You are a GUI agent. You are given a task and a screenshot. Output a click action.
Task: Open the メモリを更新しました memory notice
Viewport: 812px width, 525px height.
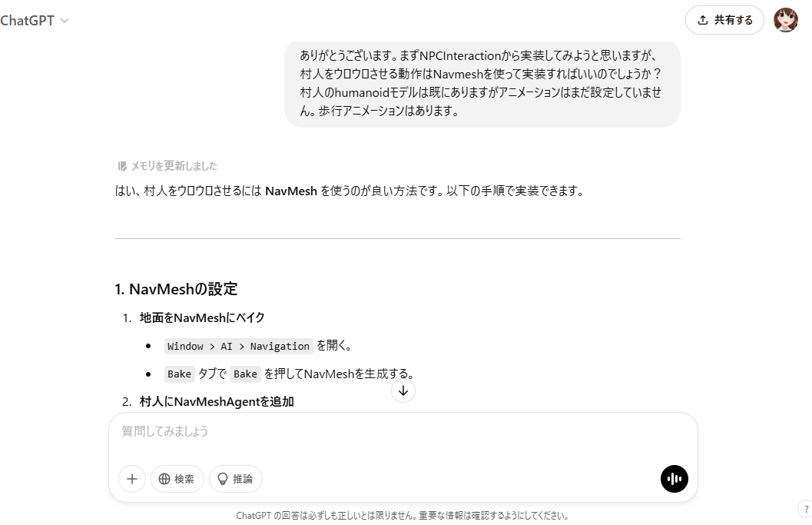[x=167, y=166]
